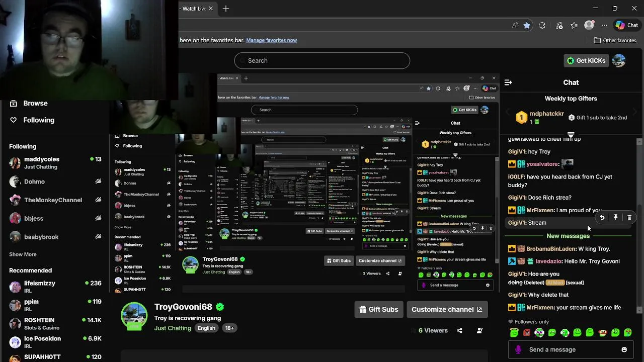
Task: Open a new browser tab with plus
Action: (x=226, y=9)
